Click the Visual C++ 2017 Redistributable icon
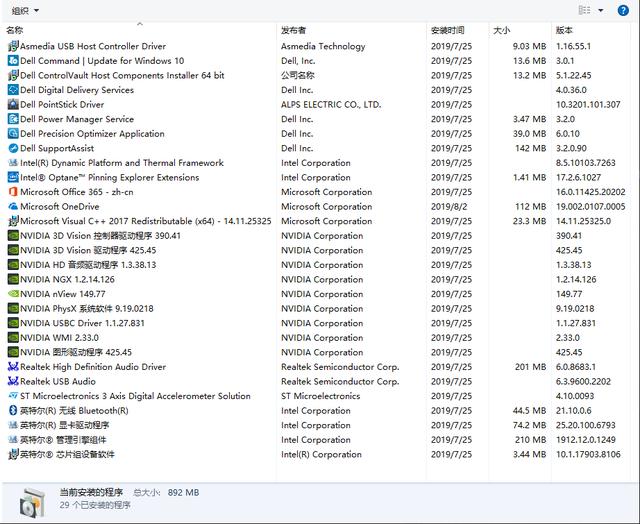 point(13,221)
